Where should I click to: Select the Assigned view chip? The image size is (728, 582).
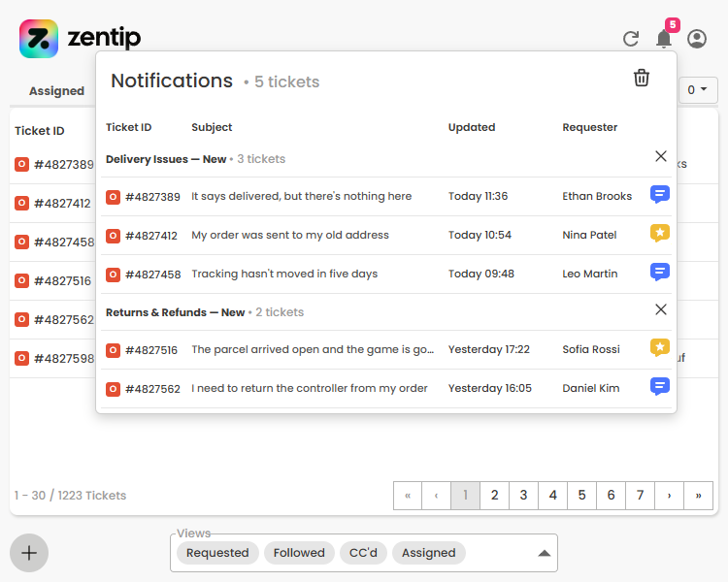click(x=428, y=553)
